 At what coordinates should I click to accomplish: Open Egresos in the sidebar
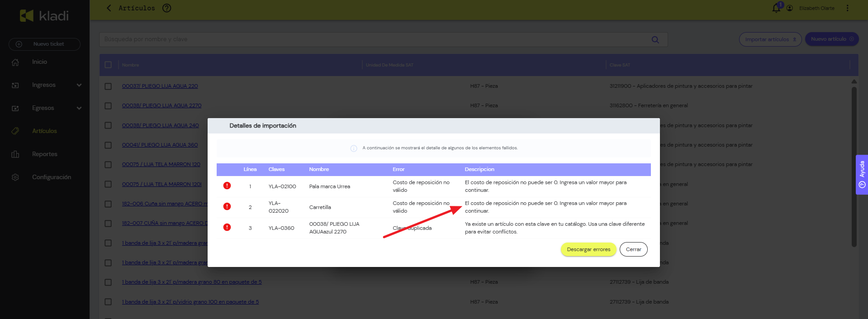pyautogui.click(x=43, y=108)
